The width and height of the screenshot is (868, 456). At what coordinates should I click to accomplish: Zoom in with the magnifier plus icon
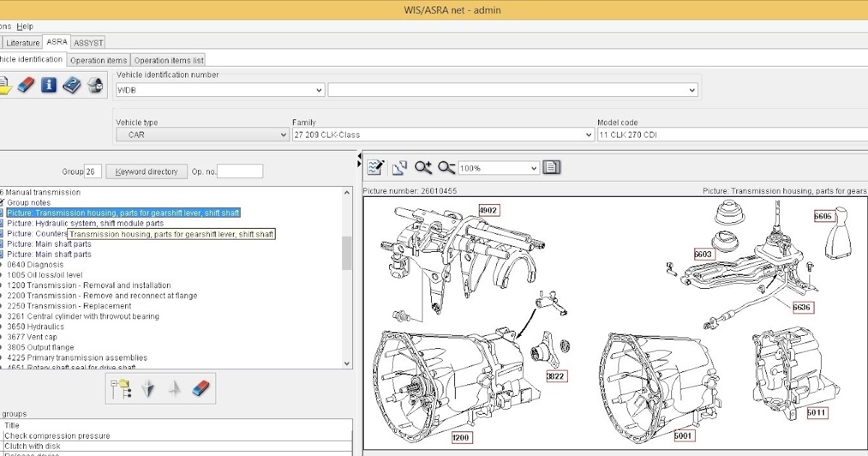(423, 167)
